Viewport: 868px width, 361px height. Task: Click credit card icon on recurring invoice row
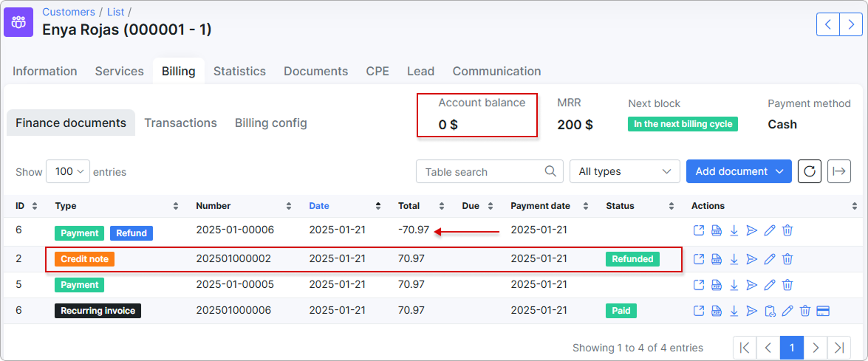pyautogui.click(x=823, y=311)
